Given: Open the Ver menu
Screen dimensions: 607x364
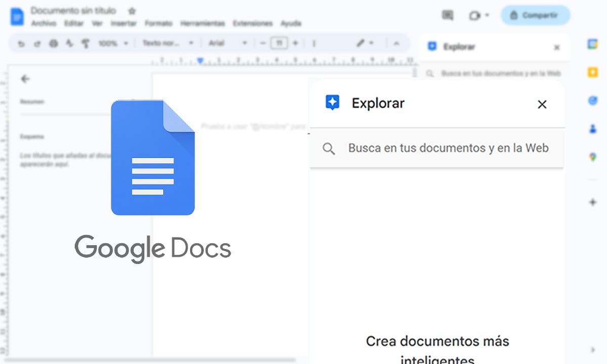Looking at the screenshot, I should (97, 23).
